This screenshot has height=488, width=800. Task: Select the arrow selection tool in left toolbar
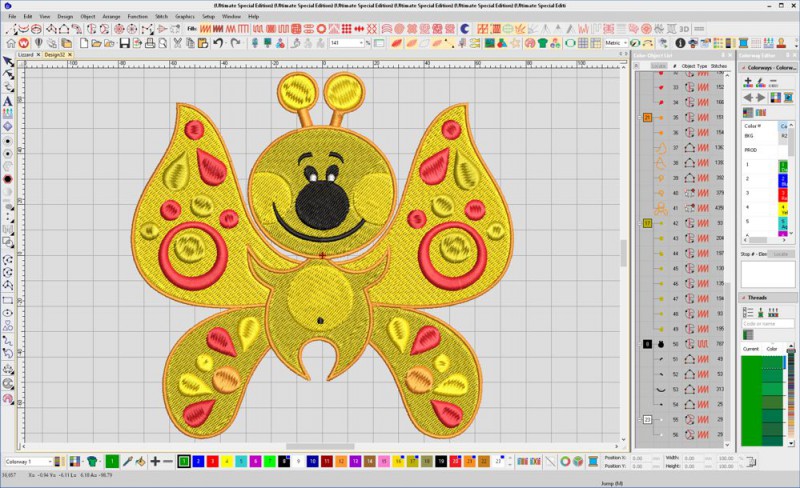(x=8, y=62)
